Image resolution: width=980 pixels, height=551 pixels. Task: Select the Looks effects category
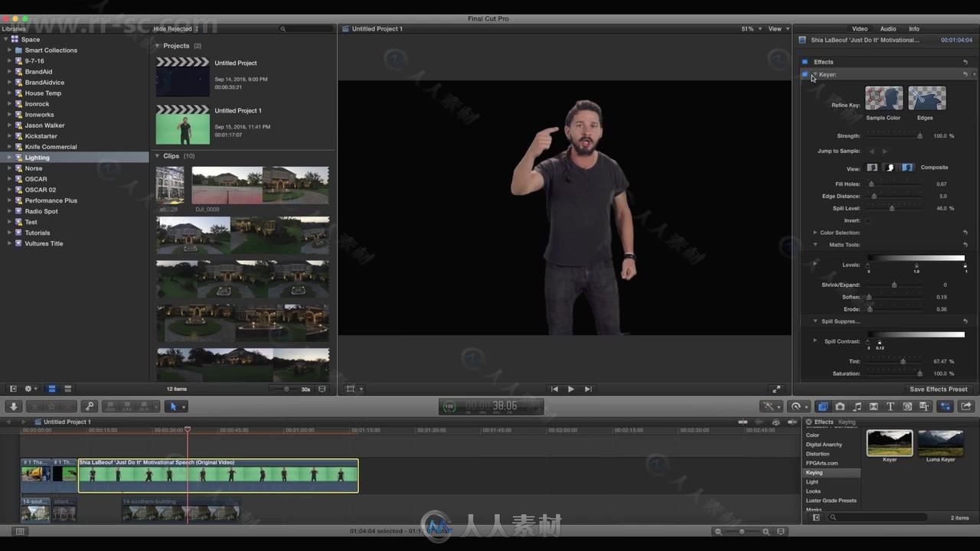831,491
